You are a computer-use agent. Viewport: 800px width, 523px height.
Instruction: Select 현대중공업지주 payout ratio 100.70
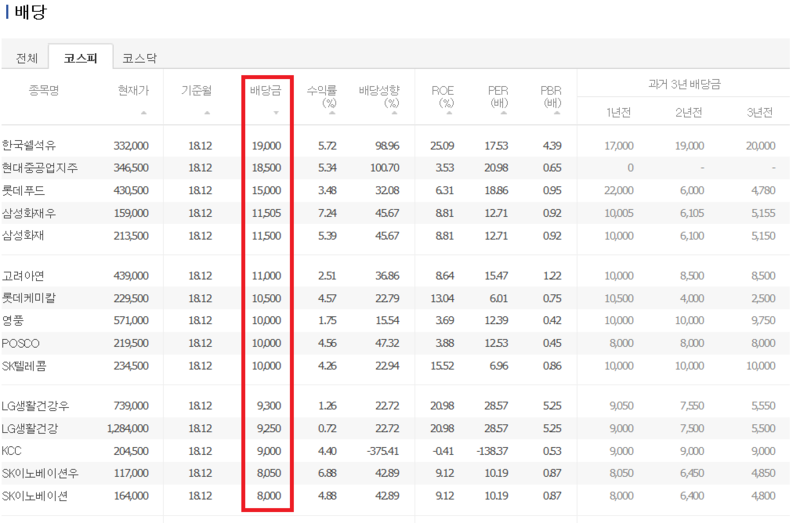385,168
